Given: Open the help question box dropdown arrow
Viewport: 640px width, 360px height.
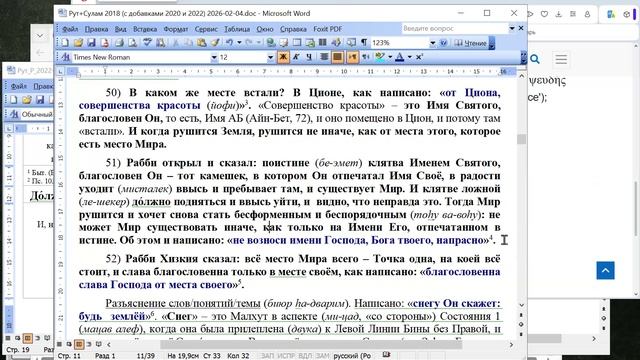Looking at the screenshot, I should pos(512,28).
